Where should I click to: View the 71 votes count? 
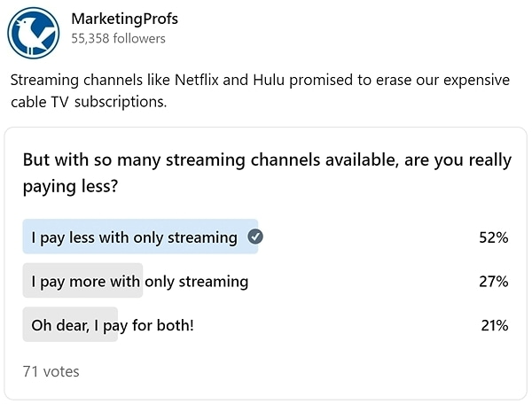coord(51,371)
